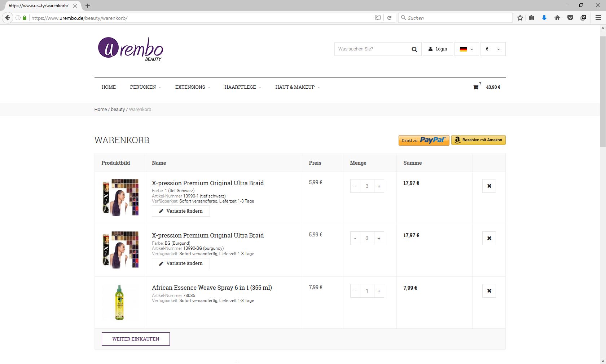Open the bookmarks list icon
This screenshot has width=606, height=364.
531,18
